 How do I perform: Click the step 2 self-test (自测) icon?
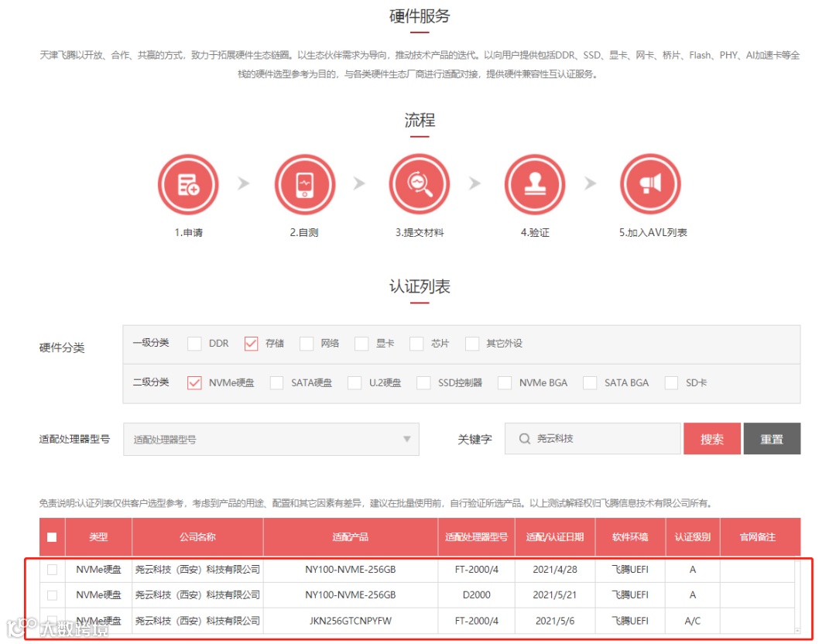click(x=304, y=184)
